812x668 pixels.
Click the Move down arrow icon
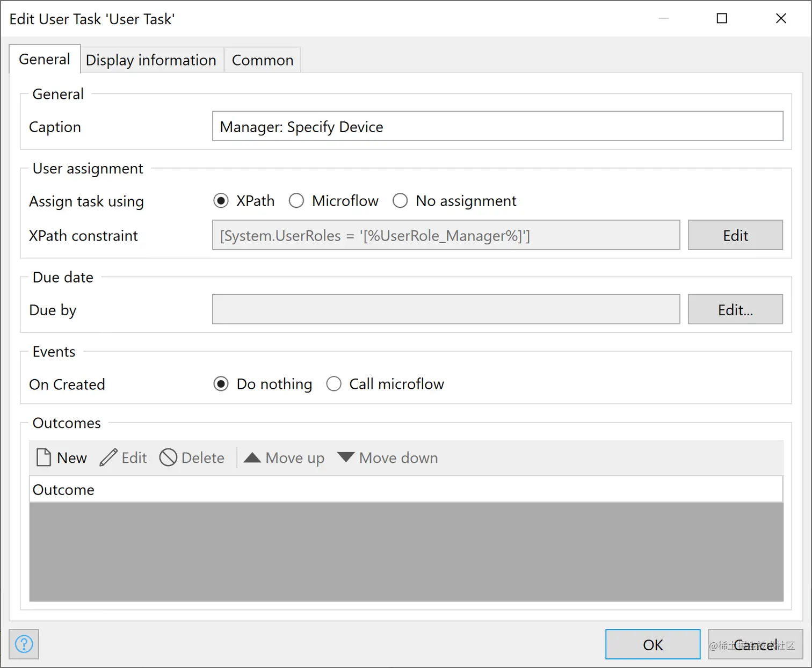[x=346, y=458]
